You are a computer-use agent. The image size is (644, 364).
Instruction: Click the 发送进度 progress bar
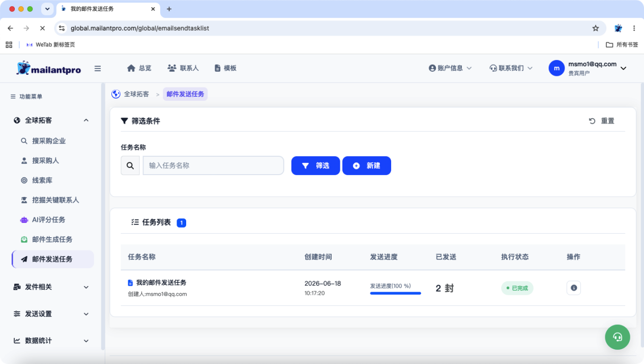395,293
